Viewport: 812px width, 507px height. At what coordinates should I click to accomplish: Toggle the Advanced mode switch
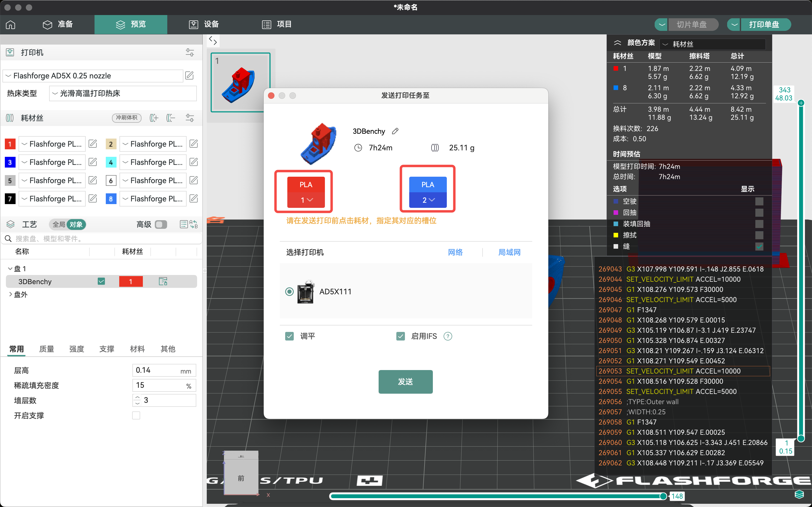[161, 224]
